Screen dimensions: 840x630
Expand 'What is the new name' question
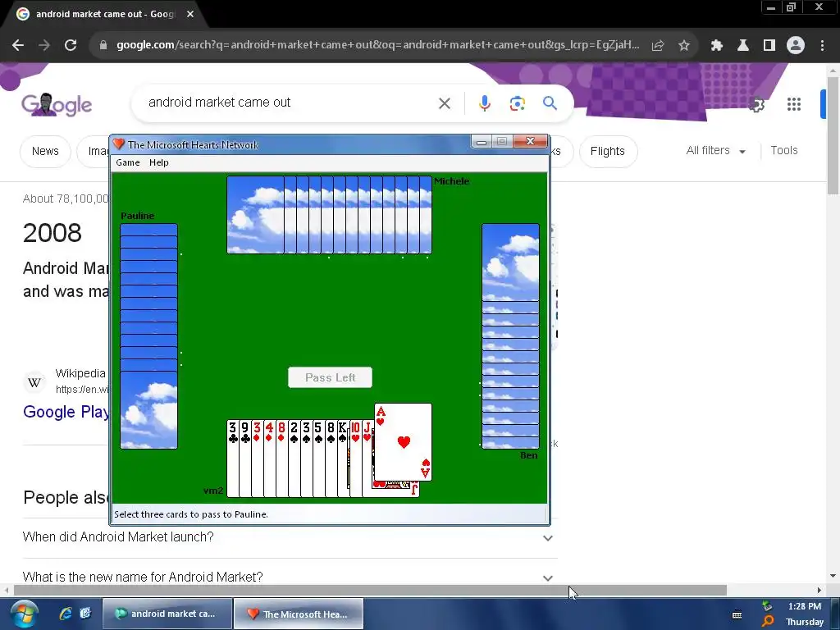(x=290, y=577)
